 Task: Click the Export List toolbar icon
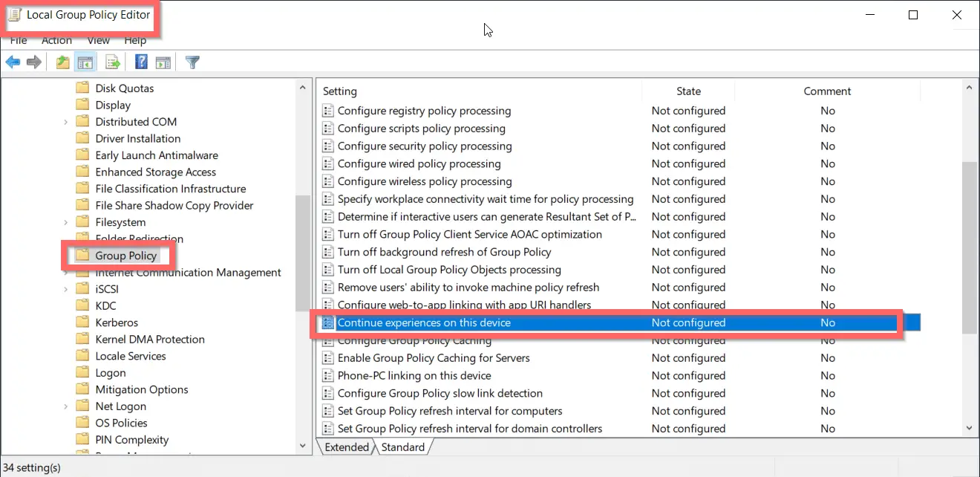[113, 62]
